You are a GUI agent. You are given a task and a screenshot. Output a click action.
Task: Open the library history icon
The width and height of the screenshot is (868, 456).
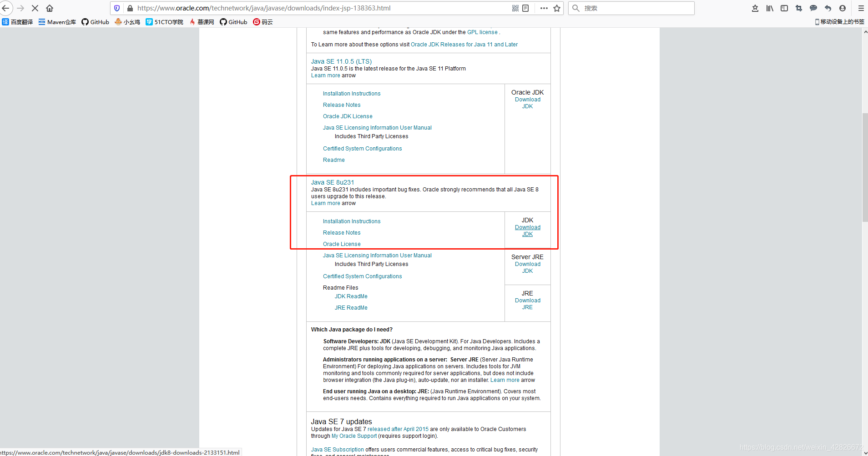[x=770, y=8]
